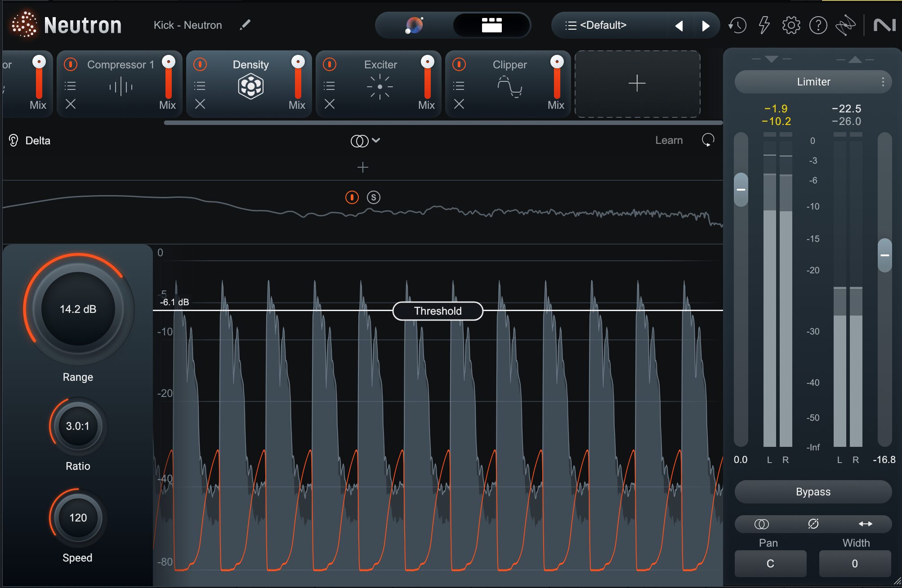Open the help question mark icon

pos(818,25)
